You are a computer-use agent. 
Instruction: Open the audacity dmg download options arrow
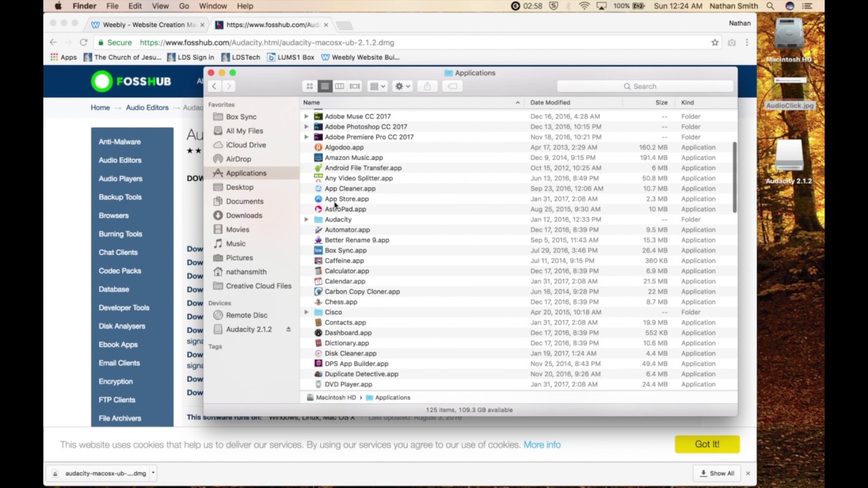click(153, 473)
